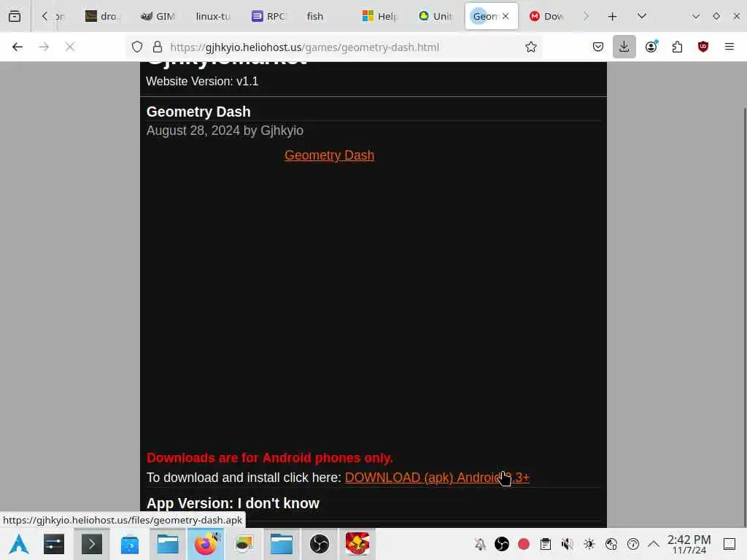Viewport: 747px width, 560px height.
Task: Open the first Dolphin file manager taskbar icon
Action: [168, 544]
